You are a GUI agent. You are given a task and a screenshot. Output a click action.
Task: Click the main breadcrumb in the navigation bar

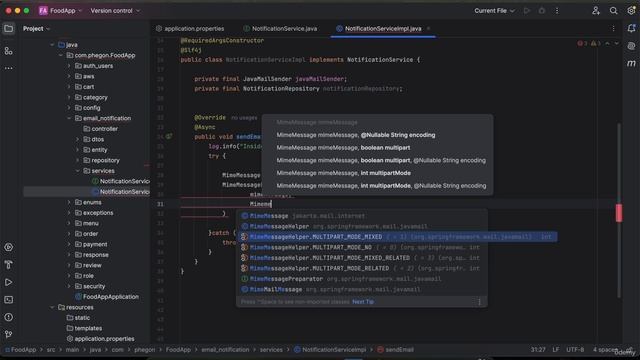72,350
